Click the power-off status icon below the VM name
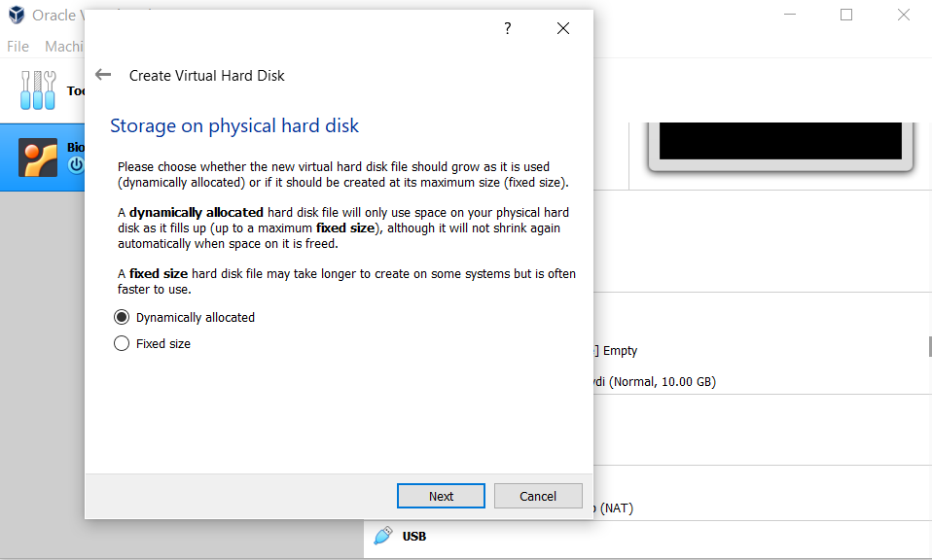The width and height of the screenshot is (932, 560). point(75,164)
